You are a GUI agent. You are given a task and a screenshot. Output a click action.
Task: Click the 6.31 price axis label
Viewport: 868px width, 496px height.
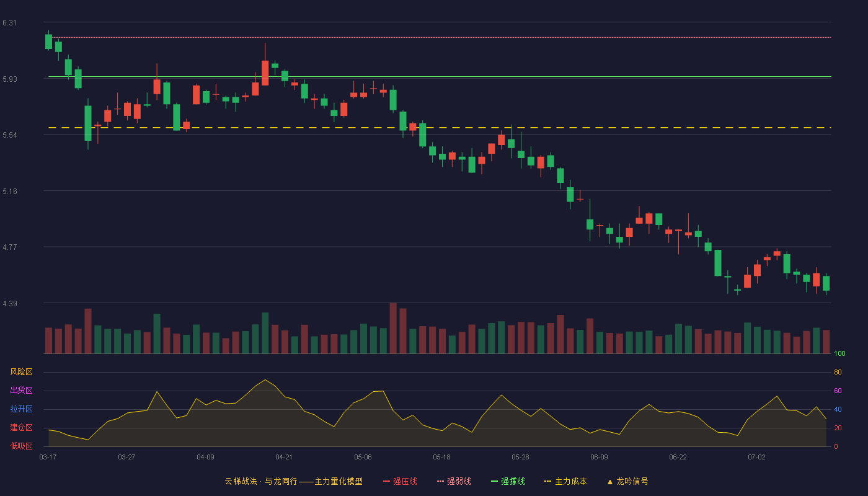9,23
